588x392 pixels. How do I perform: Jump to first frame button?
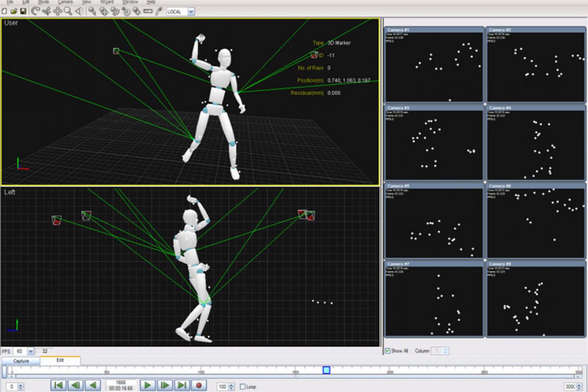[58, 385]
